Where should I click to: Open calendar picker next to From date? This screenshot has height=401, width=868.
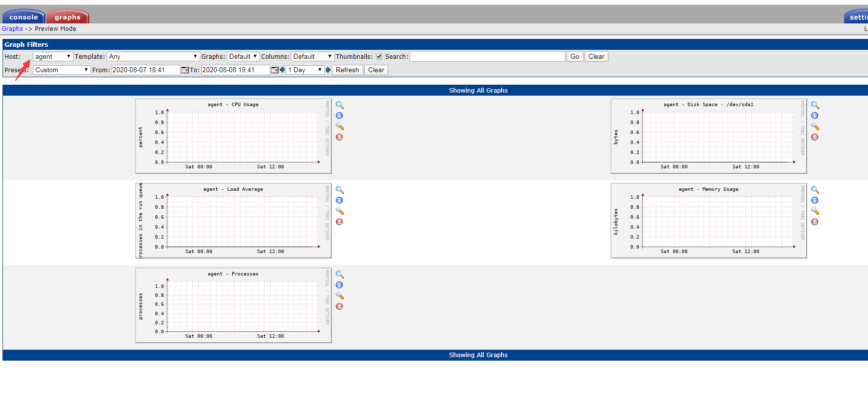(x=185, y=70)
